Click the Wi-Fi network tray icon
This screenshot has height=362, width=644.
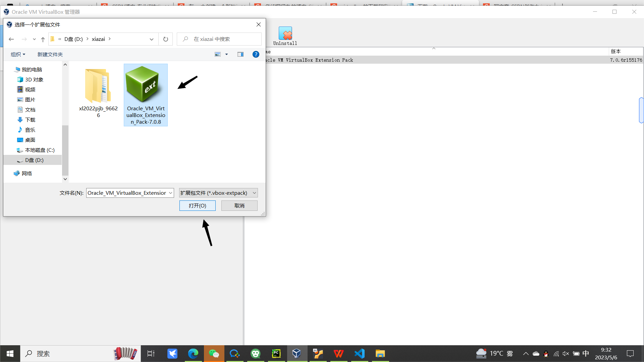pos(556,354)
